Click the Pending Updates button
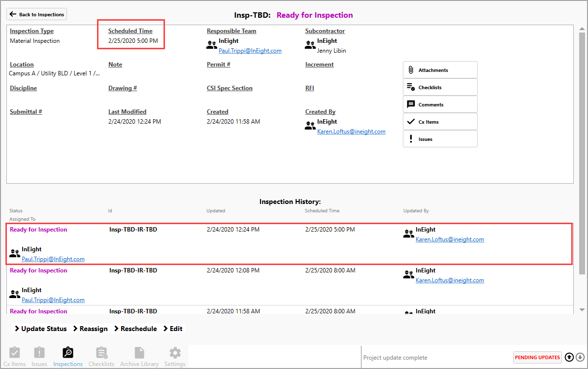This screenshot has width=588, height=369. (537, 357)
